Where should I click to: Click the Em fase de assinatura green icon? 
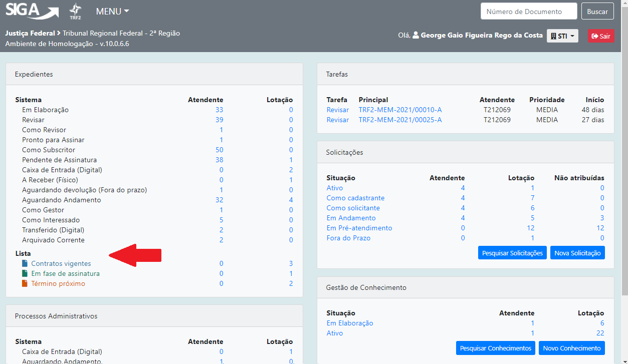click(x=25, y=273)
